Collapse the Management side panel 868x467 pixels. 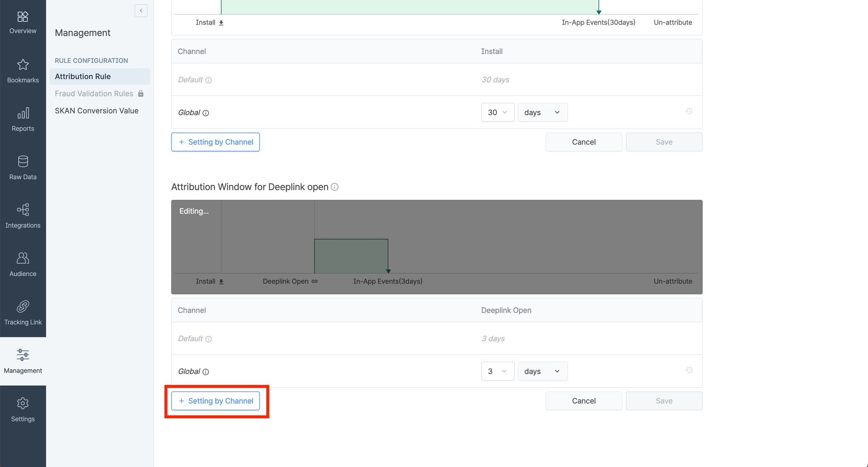pyautogui.click(x=141, y=11)
